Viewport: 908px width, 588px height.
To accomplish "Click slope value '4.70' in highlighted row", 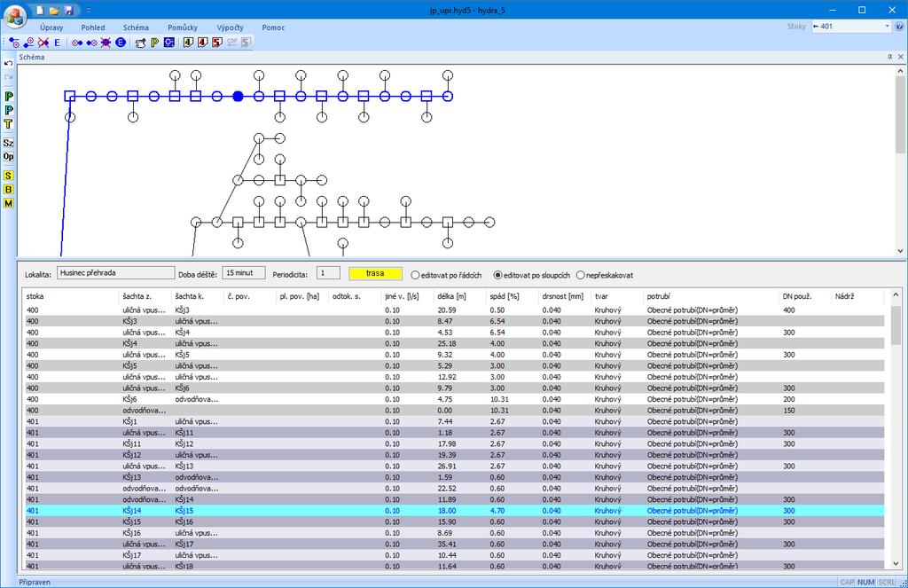I will point(497,511).
